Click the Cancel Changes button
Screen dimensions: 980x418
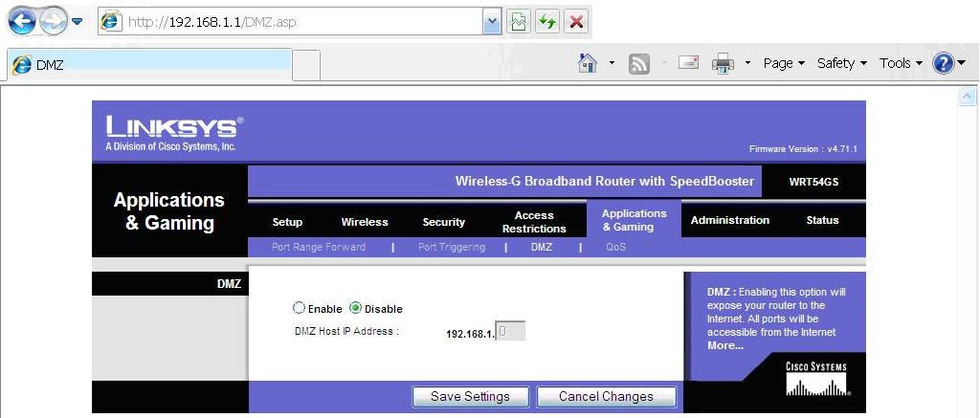point(606,397)
